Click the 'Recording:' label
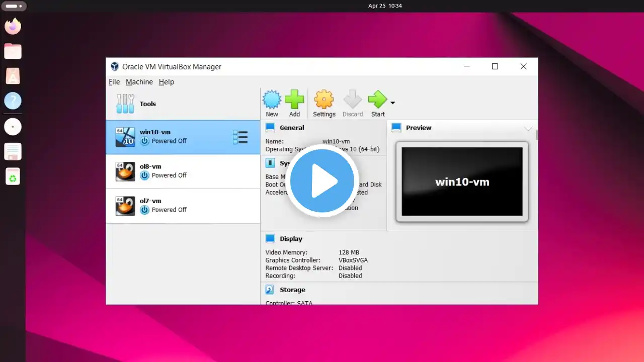Screen dimensions: 644x362 280,276
